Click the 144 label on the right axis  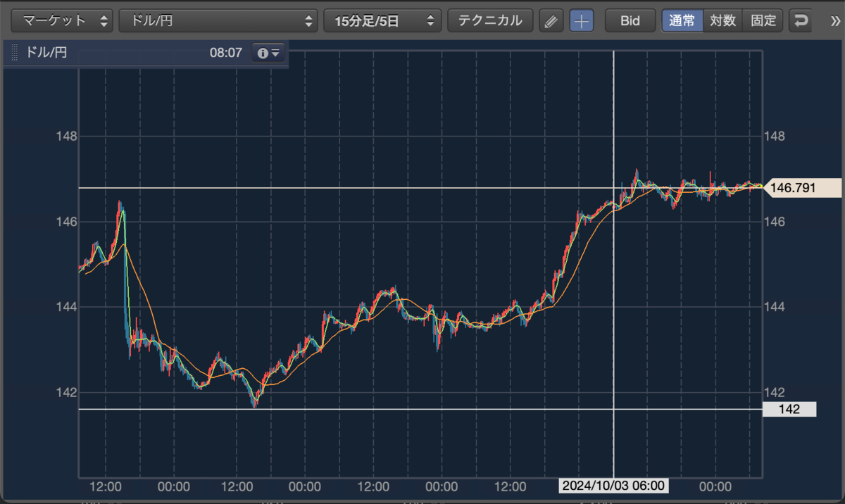click(774, 307)
